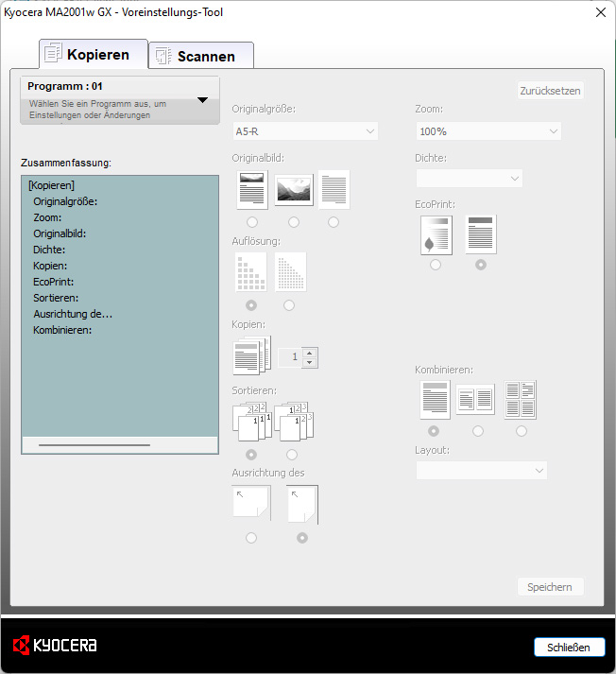Select the collated Sortieren icon with stacked 1s
616x674 pixels.
point(252,422)
